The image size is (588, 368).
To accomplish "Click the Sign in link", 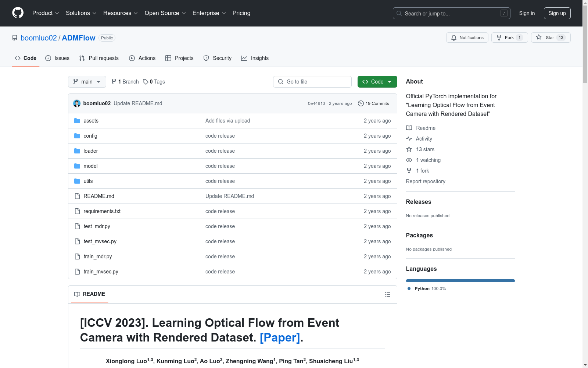I will pyautogui.click(x=527, y=13).
